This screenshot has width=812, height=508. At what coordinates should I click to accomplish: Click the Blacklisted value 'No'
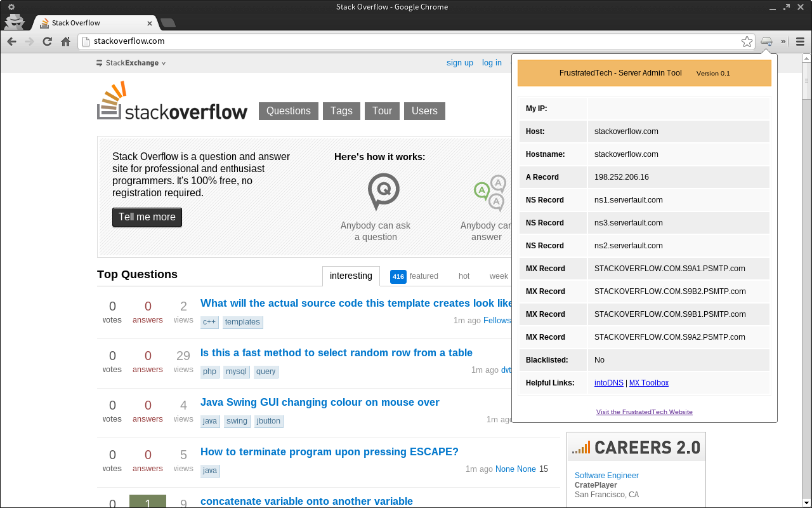point(599,360)
